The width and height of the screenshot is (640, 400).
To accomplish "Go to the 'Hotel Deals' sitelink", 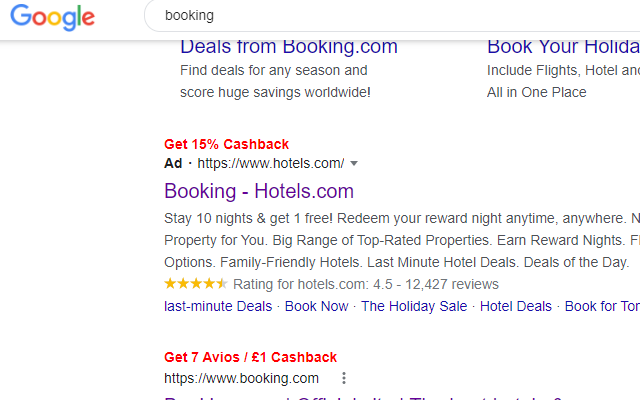I will (516, 306).
